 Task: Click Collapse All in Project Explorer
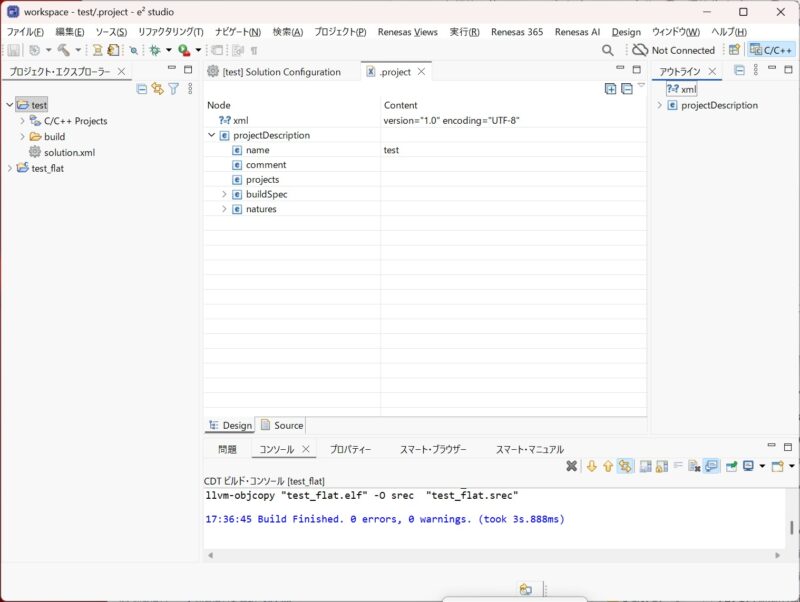(x=142, y=89)
